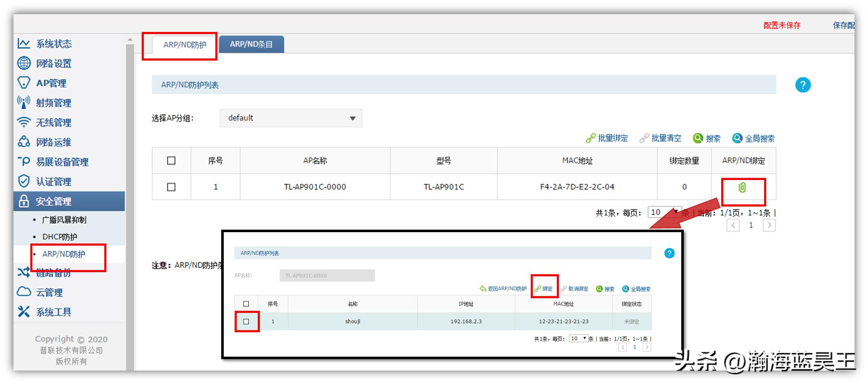The width and height of the screenshot is (868, 384).
Task: Open 系统状态 in the sidebar
Action: (53, 44)
